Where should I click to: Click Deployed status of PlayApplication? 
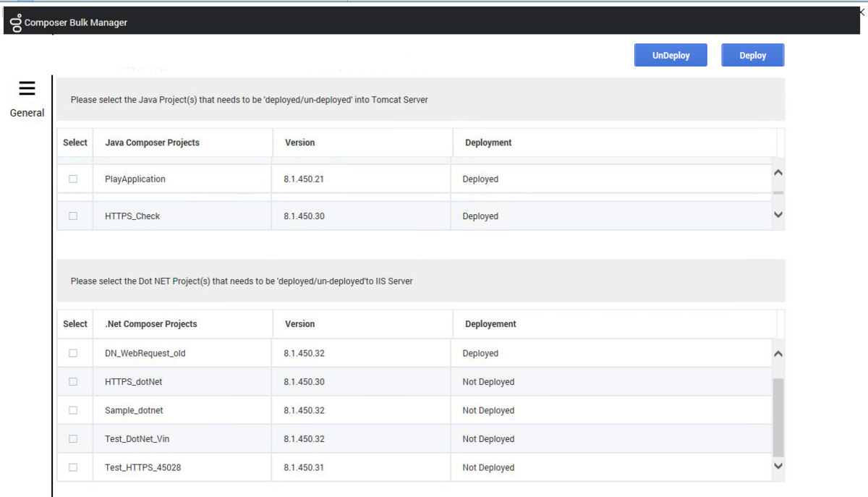(x=480, y=179)
